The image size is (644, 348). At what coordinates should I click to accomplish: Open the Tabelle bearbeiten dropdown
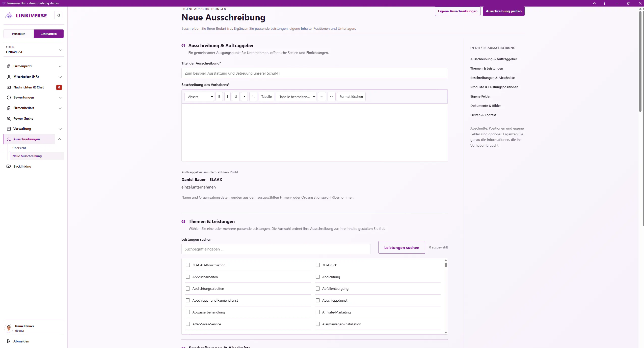coord(296,97)
